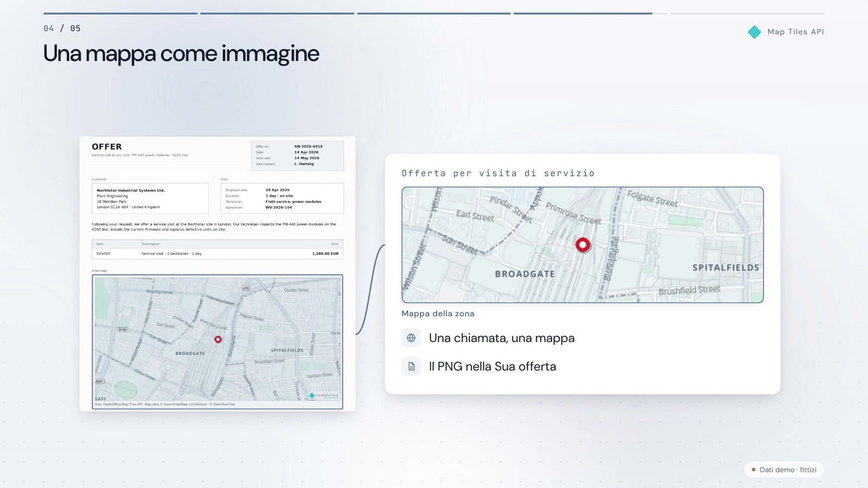868x488 pixels.
Task: Select the last empty progress segment
Action: [x=747, y=14]
